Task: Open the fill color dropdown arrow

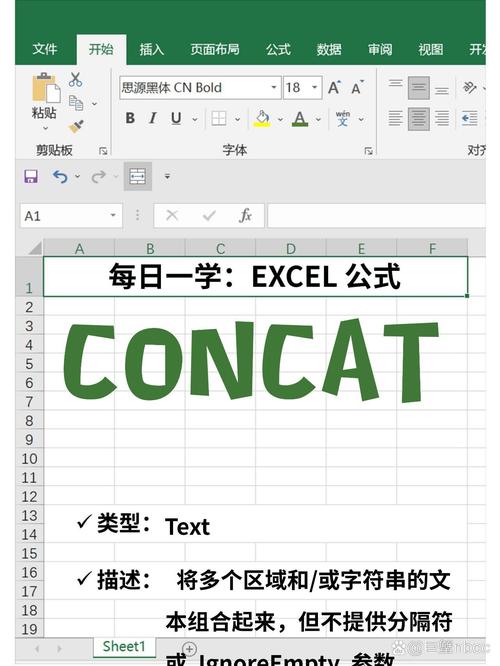Action: (280, 119)
